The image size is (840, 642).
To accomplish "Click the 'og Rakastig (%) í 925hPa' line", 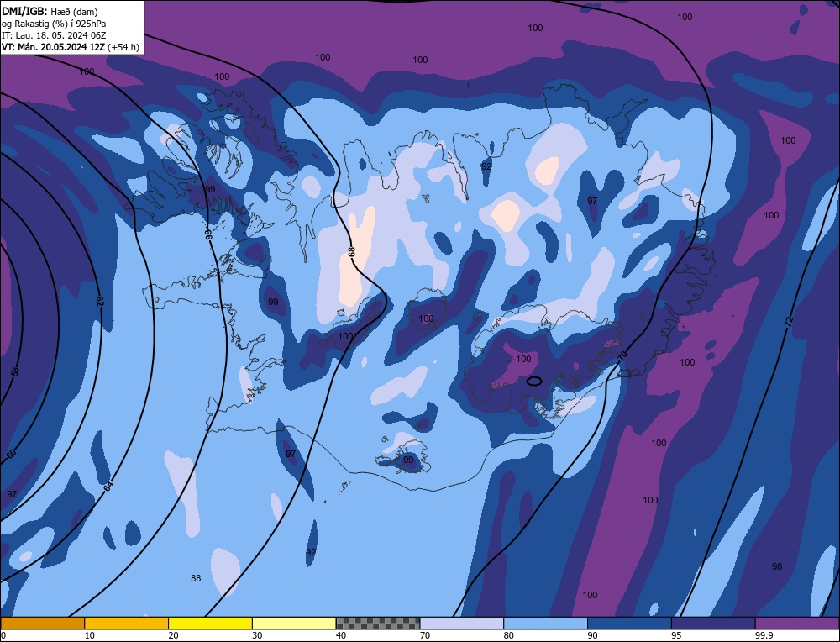I will coord(54,24).
